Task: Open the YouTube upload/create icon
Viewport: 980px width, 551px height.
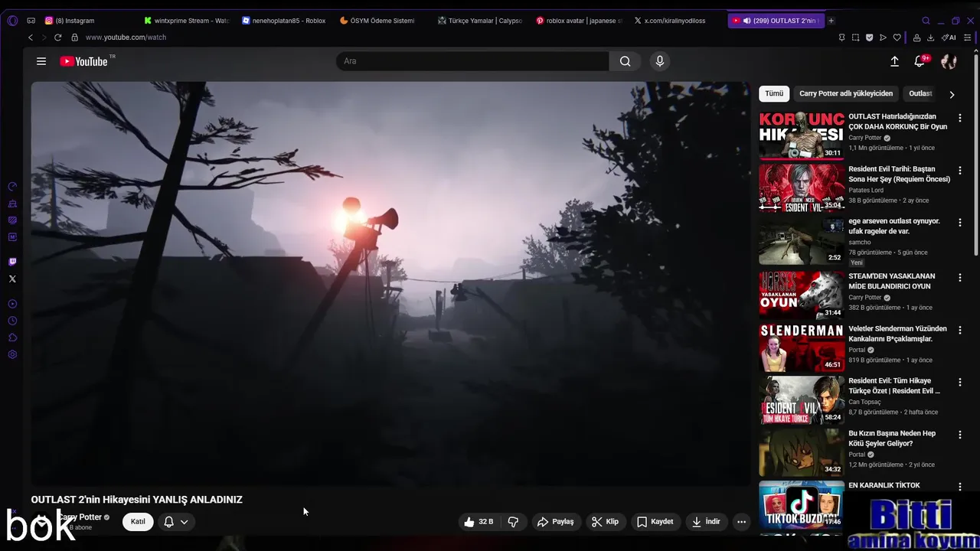Action: [894, 61]
